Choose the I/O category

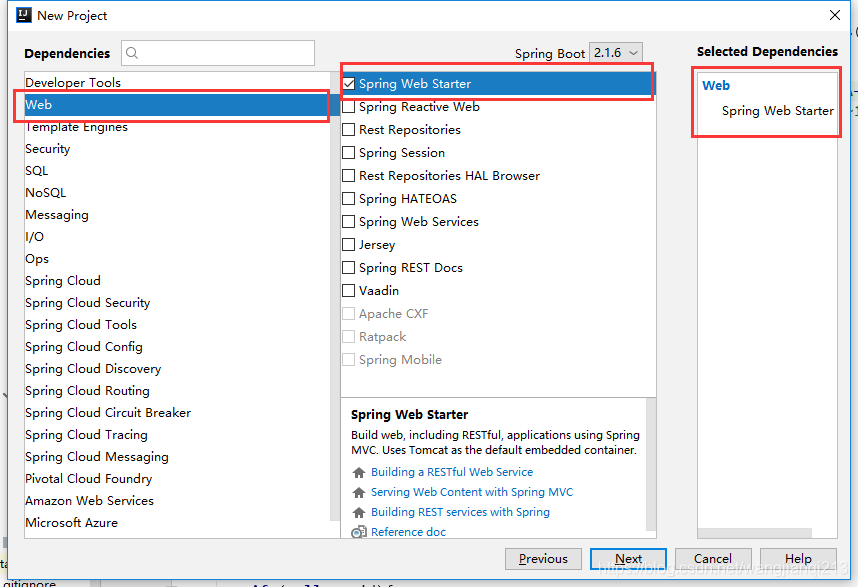[177, 237]
